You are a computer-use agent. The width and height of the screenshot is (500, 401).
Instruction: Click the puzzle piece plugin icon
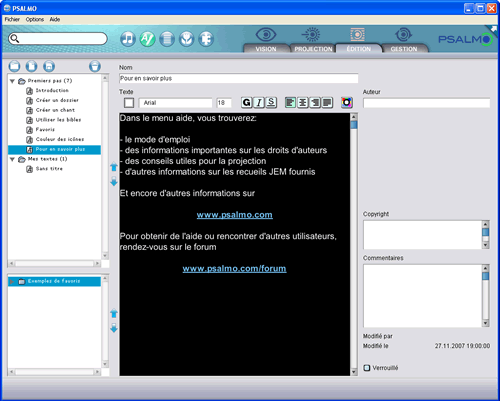click(x=206, y=39)
